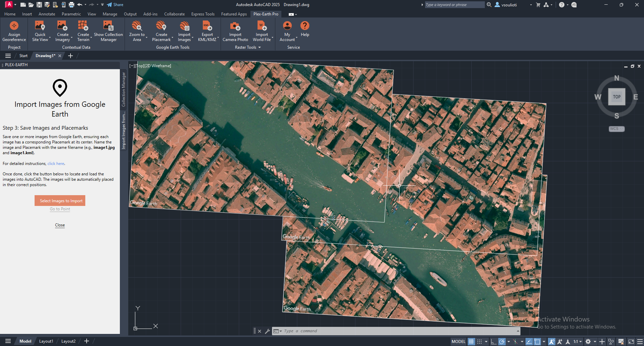This screenshot has height=346, width=644.
Task: Open snap mode settings dropdown arrow
Action: (486, 342)
